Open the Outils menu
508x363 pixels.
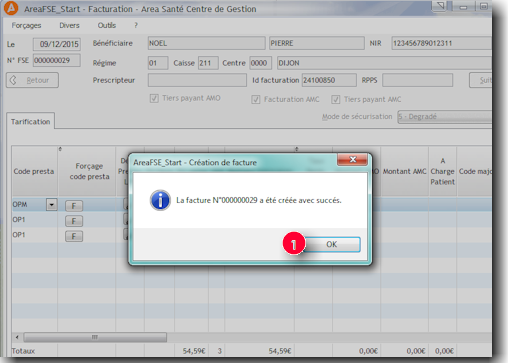[x=107, y=25]
